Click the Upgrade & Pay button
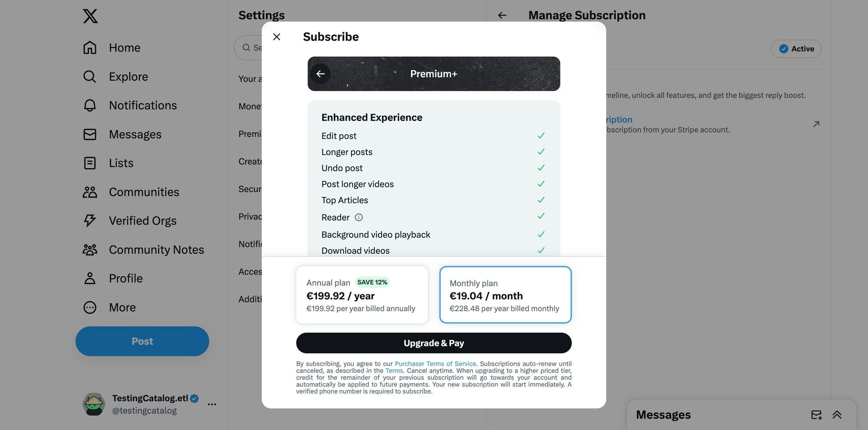Viewport: 868px width, 430px height. (x=433, y=343)
